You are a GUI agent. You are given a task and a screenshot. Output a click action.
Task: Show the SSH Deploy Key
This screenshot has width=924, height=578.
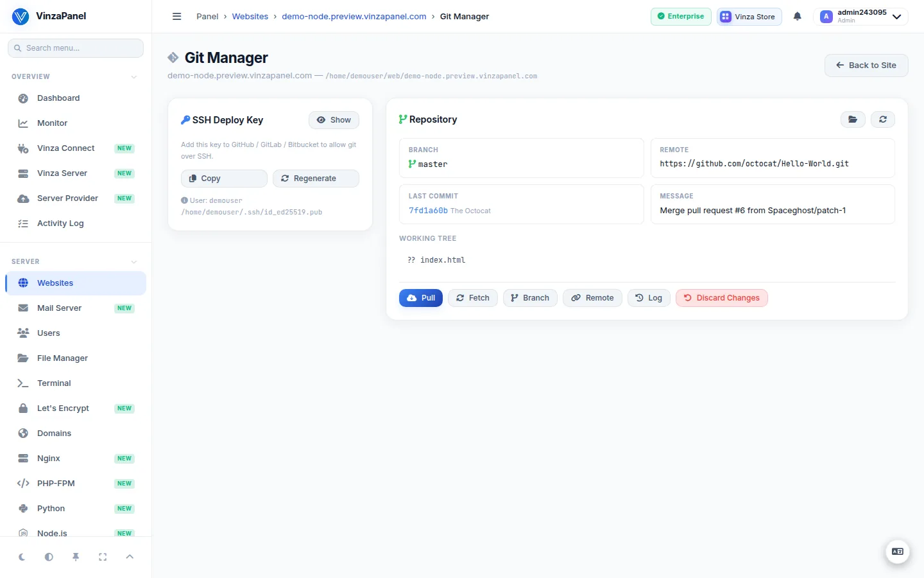point(334,120)
